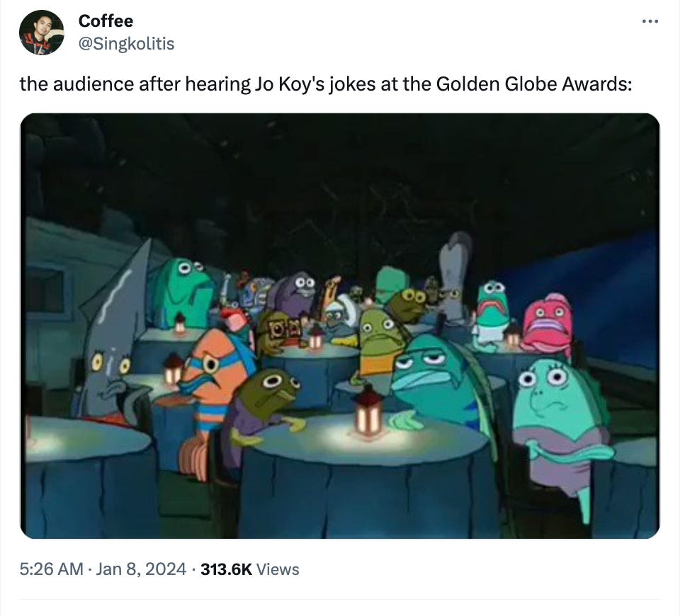Open the three-dot more options menu
This screenshot has width=690, height=616.
pos(650,21)
